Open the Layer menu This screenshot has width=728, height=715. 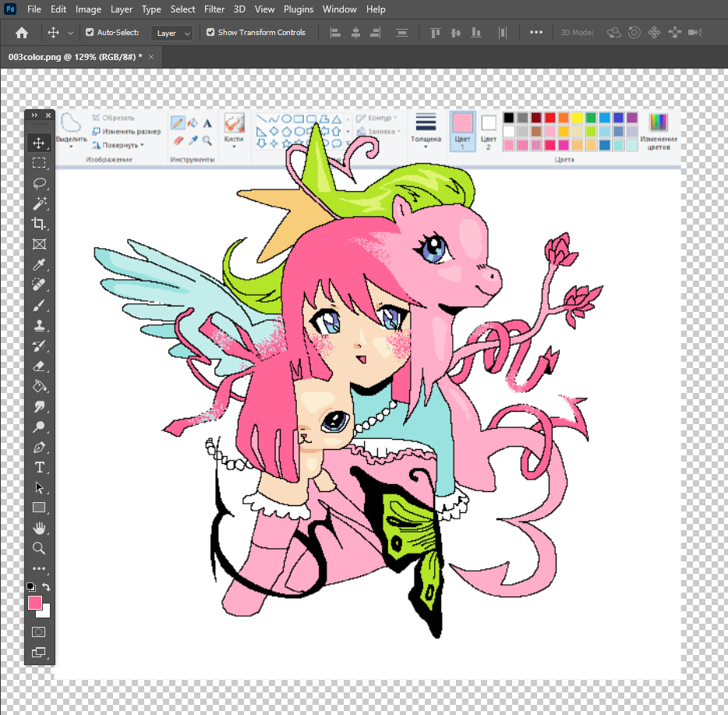121,9
